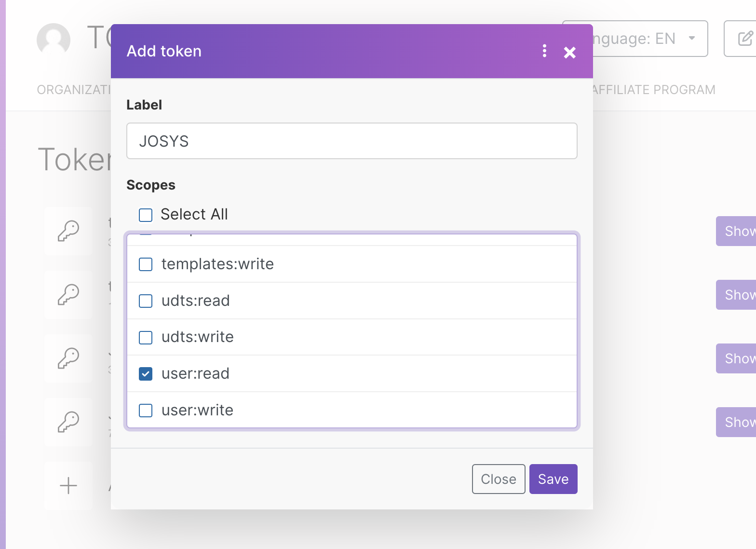Click the edit pencil icon at top right
This screenshot has height=549, width=756.
pyautogui.click(x=744, y=39)
